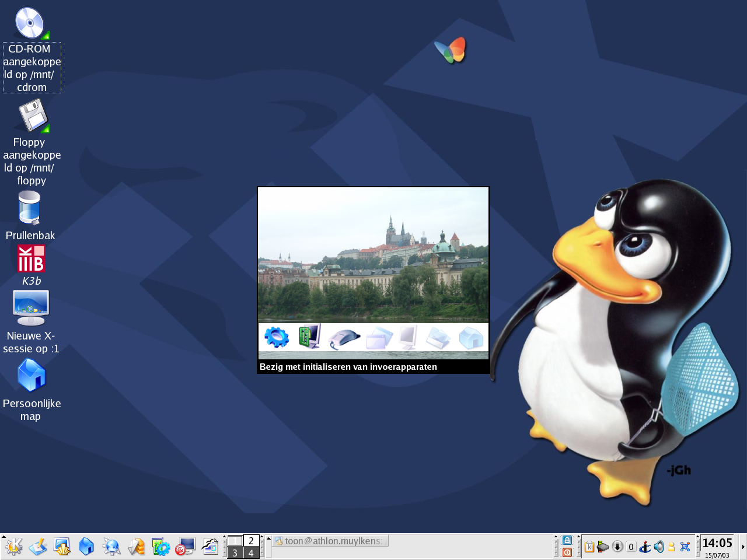Click the yellow buddy messenger tray icon
This screenshot has width=747, height=560.
(672, 547)
